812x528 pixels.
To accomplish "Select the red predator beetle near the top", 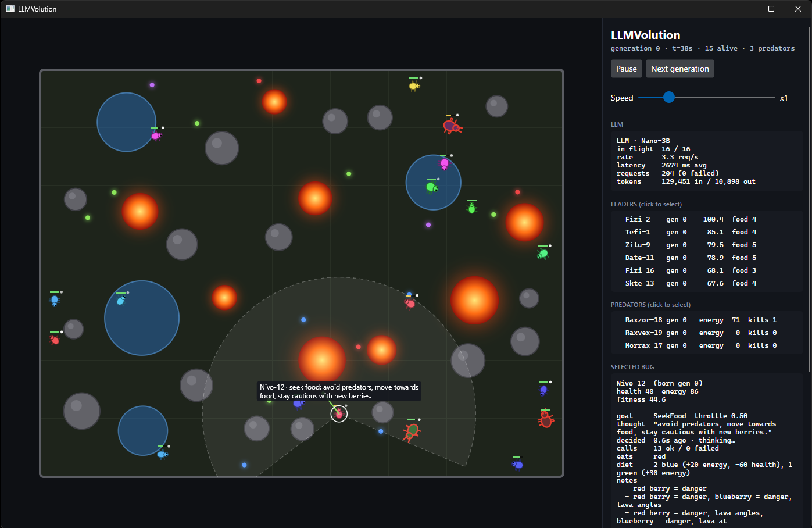I will tap(452, 126).
